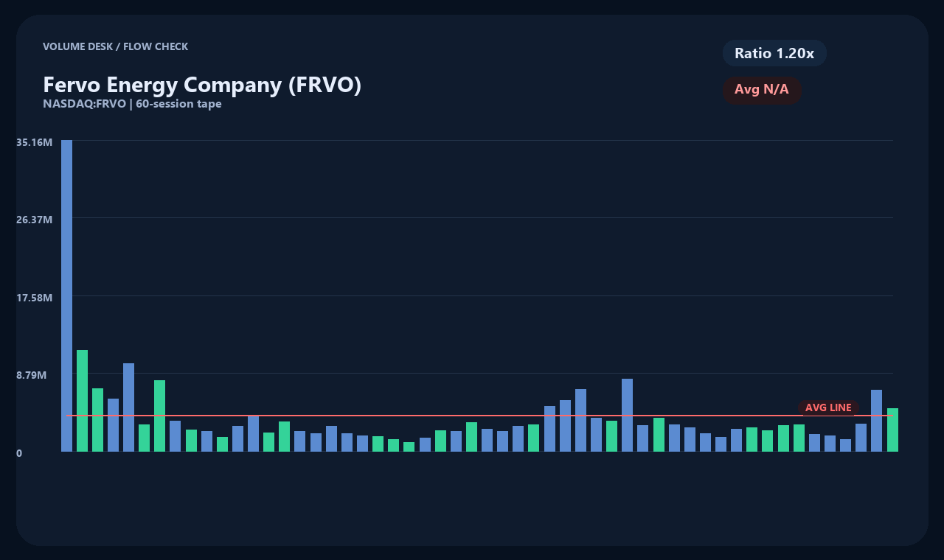
Task: Click the 17.58M axis label
Action: 34,298
